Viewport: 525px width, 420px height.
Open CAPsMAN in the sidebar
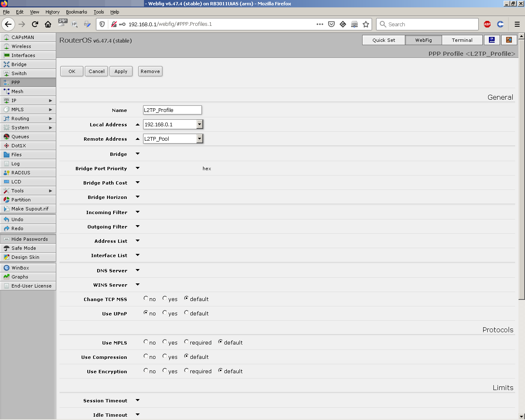coord(28,37)
